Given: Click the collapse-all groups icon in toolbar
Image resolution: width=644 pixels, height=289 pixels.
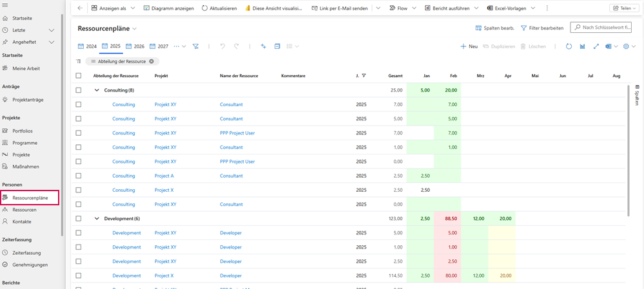Looking at the screenshot, I should 277,46.
